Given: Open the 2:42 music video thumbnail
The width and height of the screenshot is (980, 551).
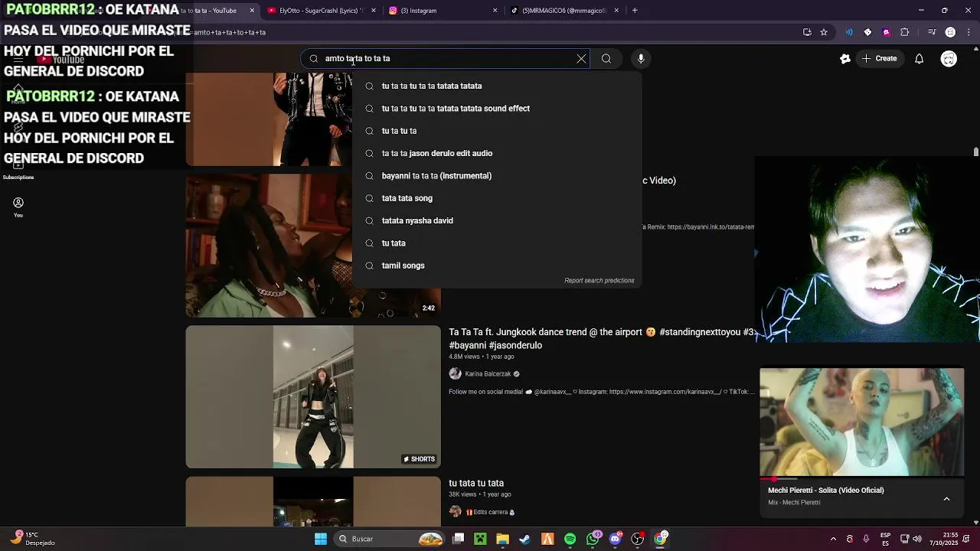Looking at the screenshot, I should [x=313, y=246].
